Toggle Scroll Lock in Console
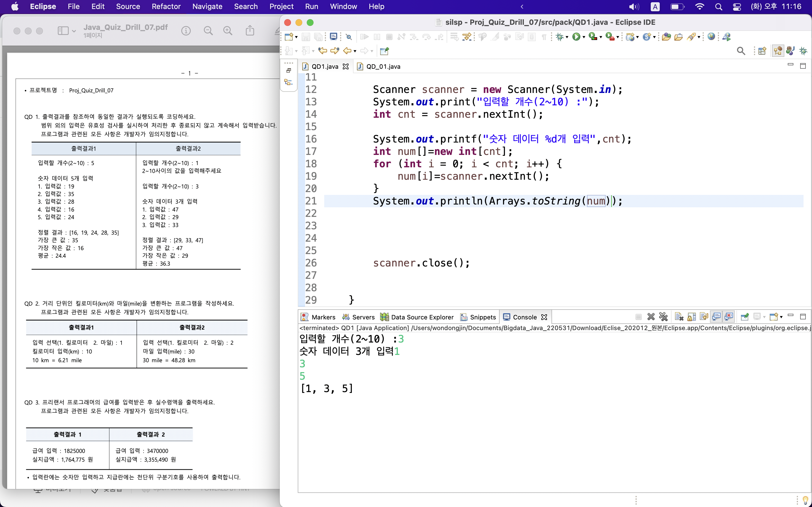Screen dimensions: 812x507 tap(692, 317)
